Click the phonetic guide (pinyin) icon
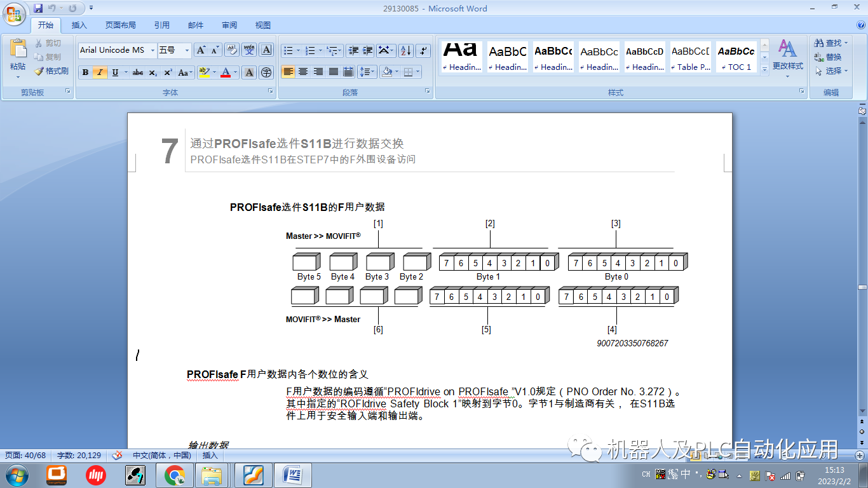Screen dimensions: 868x488 pos(249,50)
